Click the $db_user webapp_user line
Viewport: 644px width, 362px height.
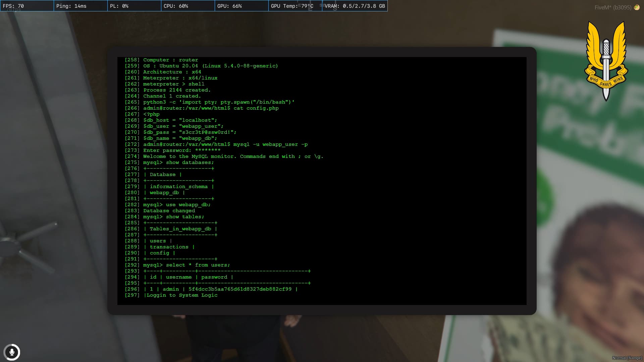174,126
